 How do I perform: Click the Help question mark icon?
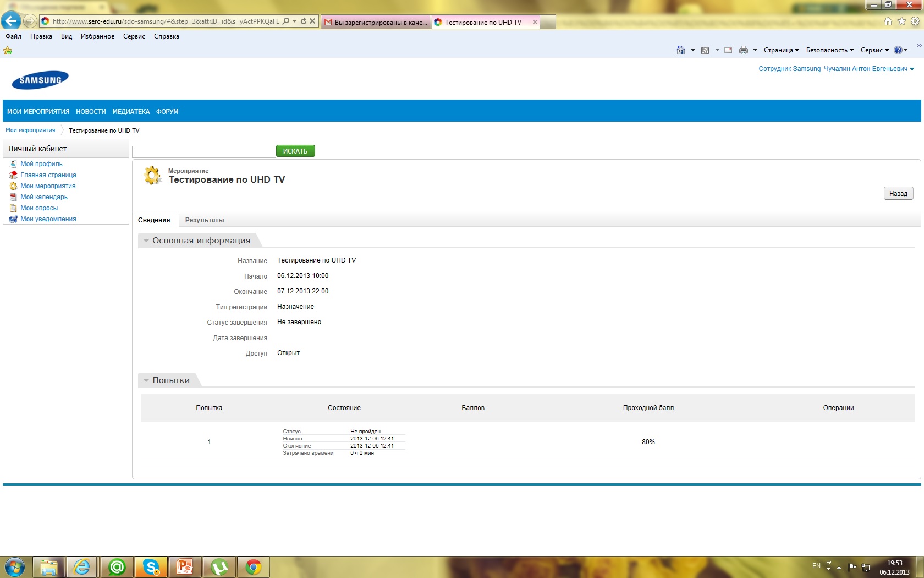click(x=898, y=50)
